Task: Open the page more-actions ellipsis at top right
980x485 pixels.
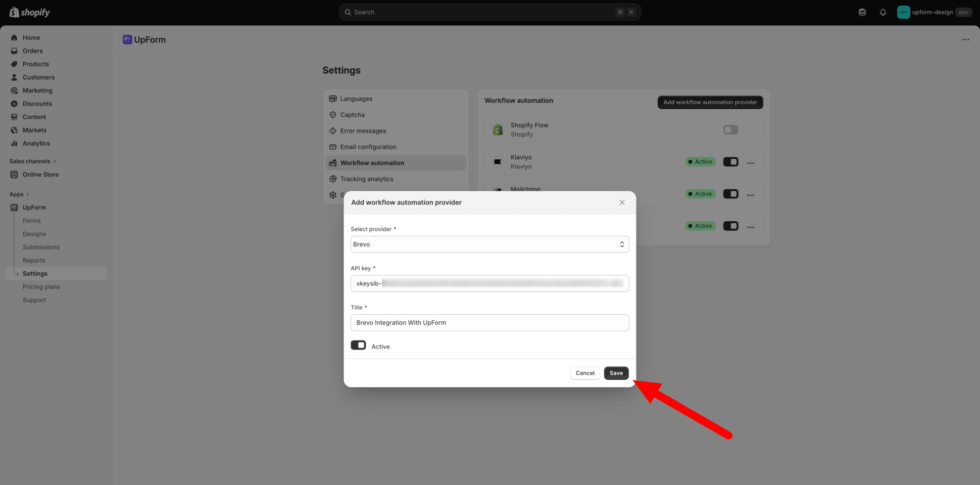Action: [x=966, y=40]
